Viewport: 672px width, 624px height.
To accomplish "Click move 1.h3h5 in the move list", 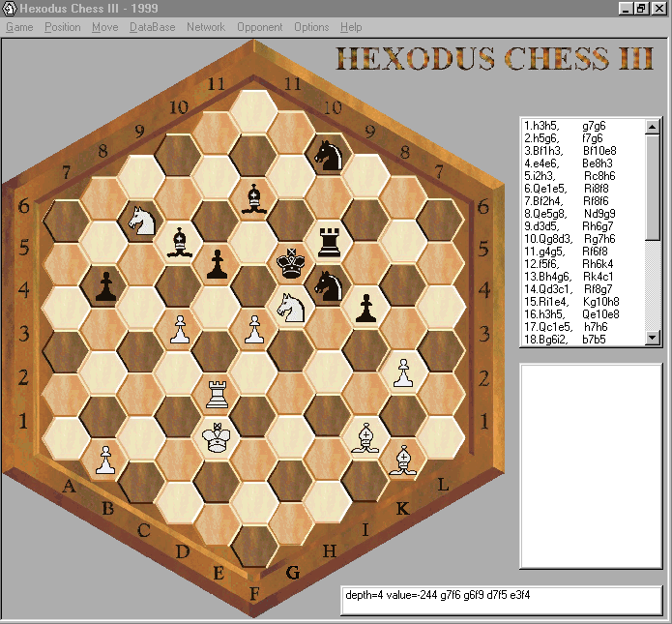I will [x=541, y=126].
